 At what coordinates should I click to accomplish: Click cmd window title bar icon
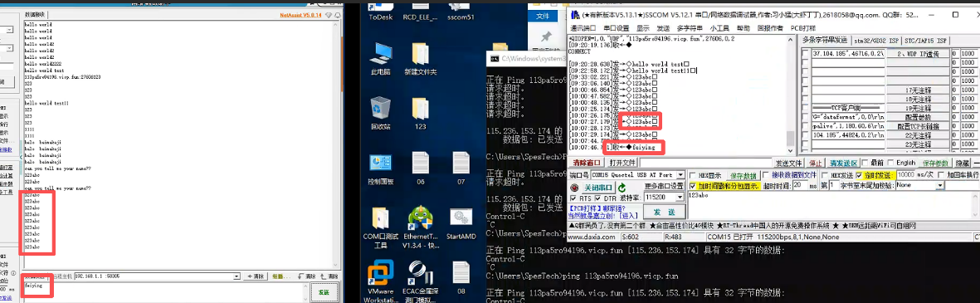coord(495,58)
